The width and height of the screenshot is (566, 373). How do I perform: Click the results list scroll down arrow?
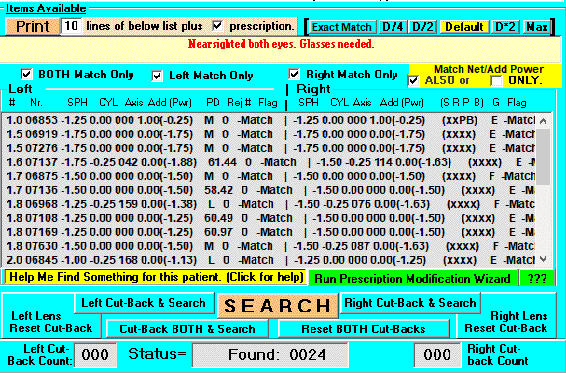[x=543, y=259]
